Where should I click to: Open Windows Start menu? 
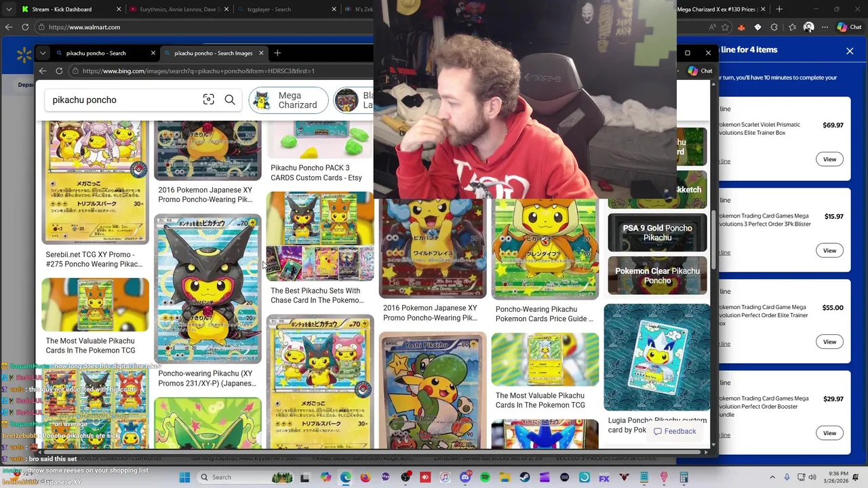click(184, 477)
